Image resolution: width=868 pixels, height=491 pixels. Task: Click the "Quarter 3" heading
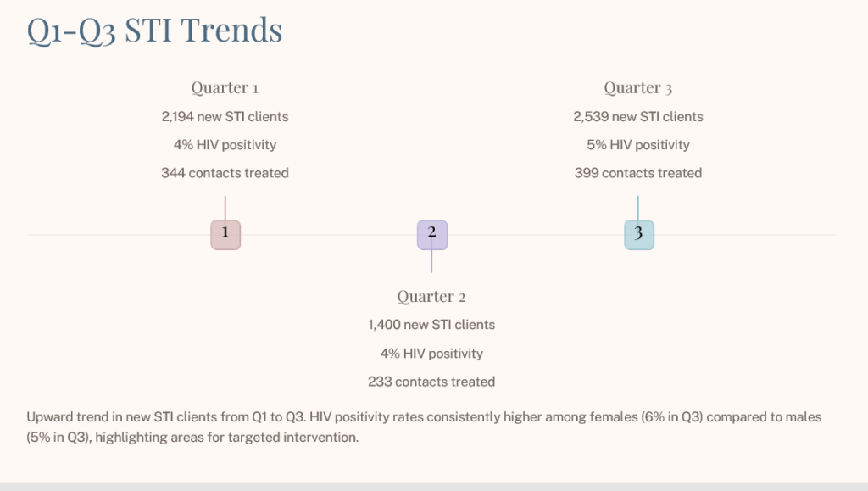[x=638, y=87]
